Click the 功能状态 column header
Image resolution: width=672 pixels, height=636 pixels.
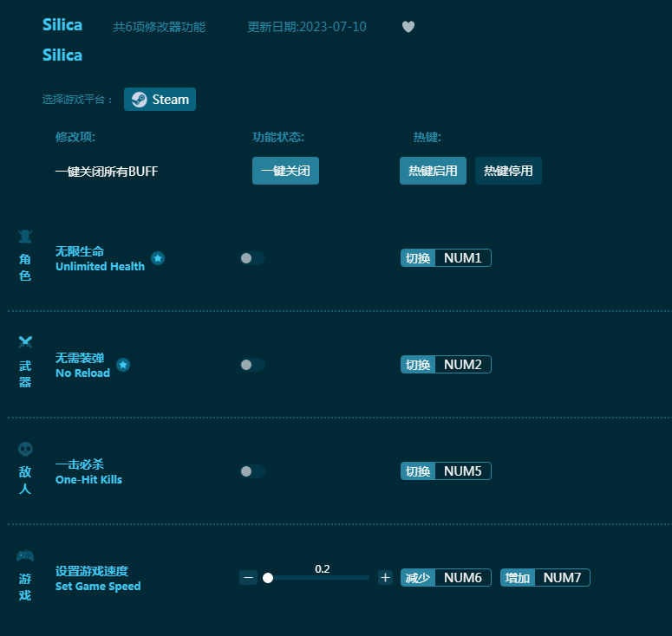(278, 137)
